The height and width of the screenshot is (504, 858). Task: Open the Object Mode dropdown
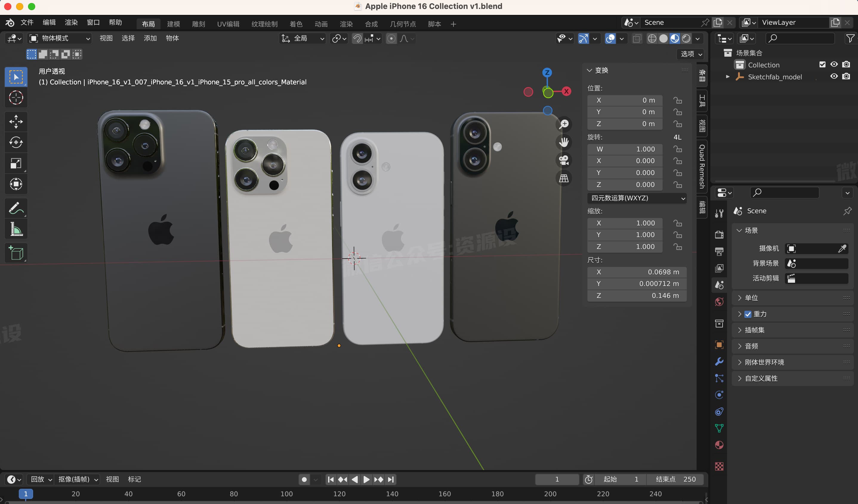click(60, 38)
